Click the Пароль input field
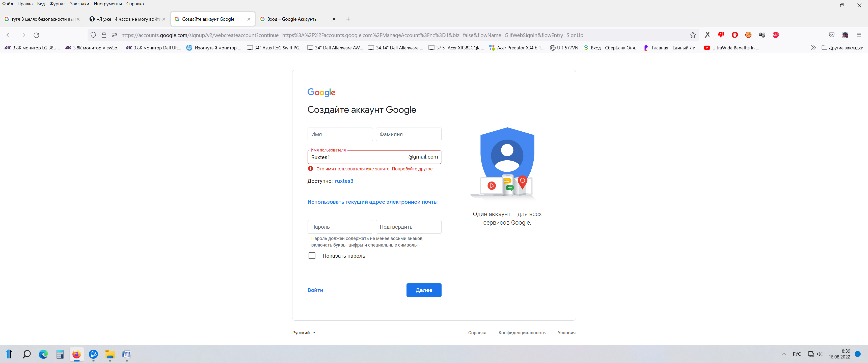This screenshot has height=363, width=868. [x=340, y=227]
